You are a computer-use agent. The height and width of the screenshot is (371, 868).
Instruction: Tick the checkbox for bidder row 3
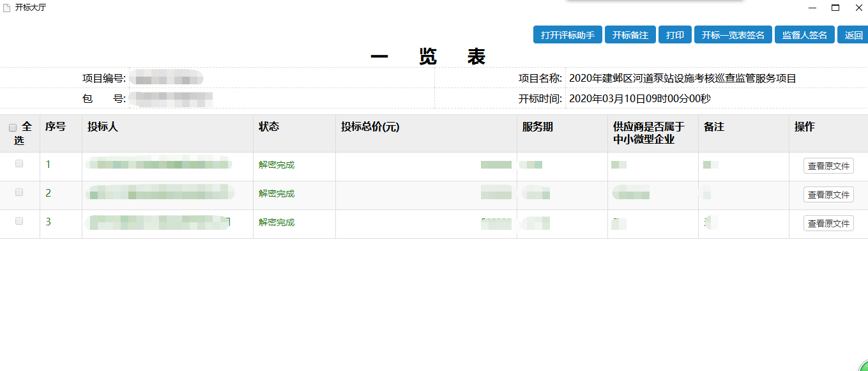click(19, 221)
